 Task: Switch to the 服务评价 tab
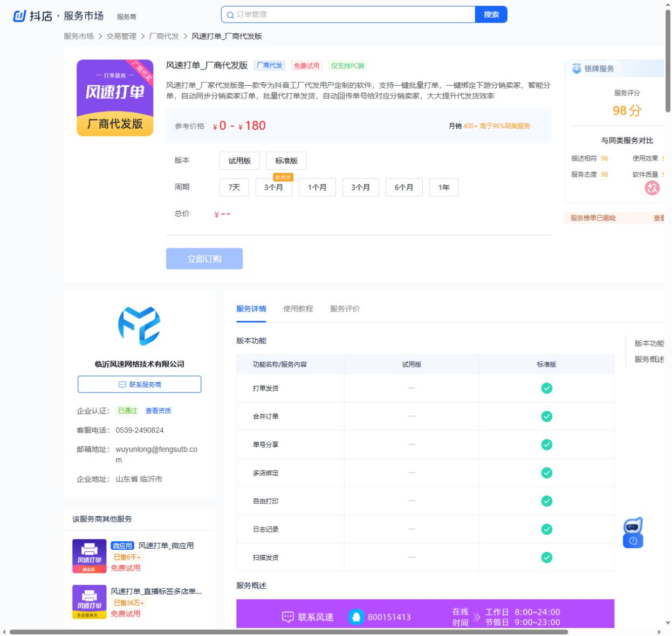[345, 309]
